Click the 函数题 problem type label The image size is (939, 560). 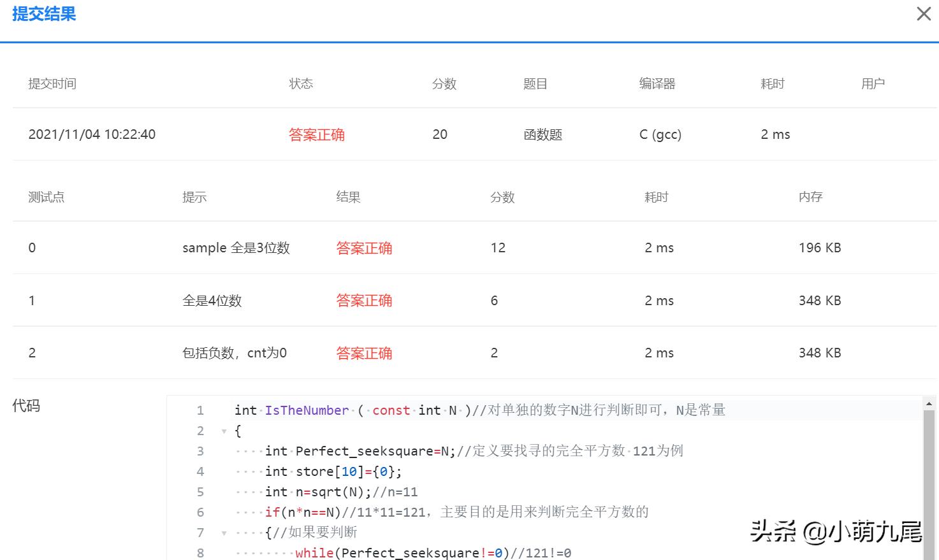coord(542,134)
